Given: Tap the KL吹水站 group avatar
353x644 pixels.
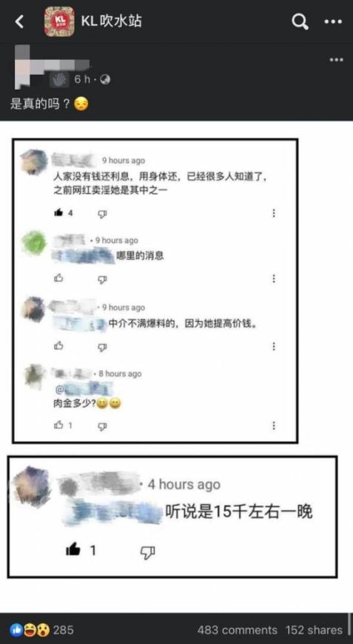Looking at the screenshot, I should [x=59, y=21].
